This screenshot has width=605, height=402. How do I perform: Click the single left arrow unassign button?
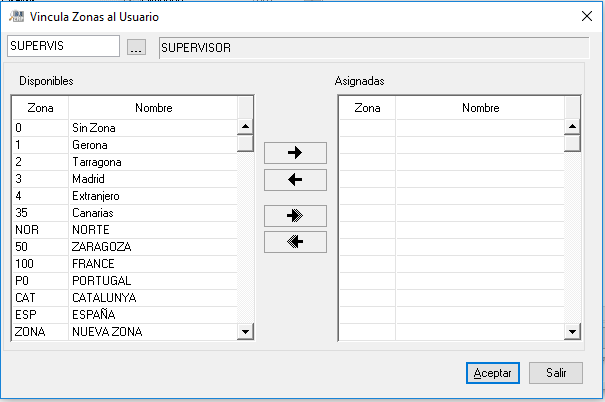coord(294,180)
